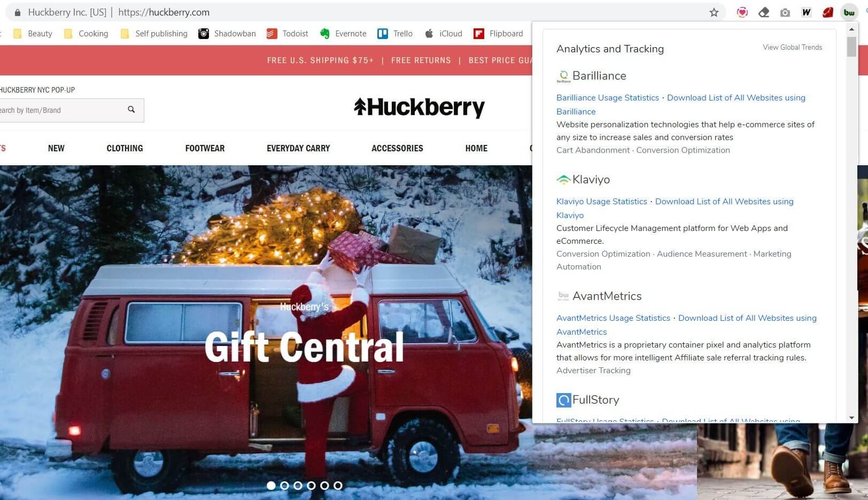Open the Todoist bookmark
This screenshot has height=500, width=868.
[x=288, y=34]
